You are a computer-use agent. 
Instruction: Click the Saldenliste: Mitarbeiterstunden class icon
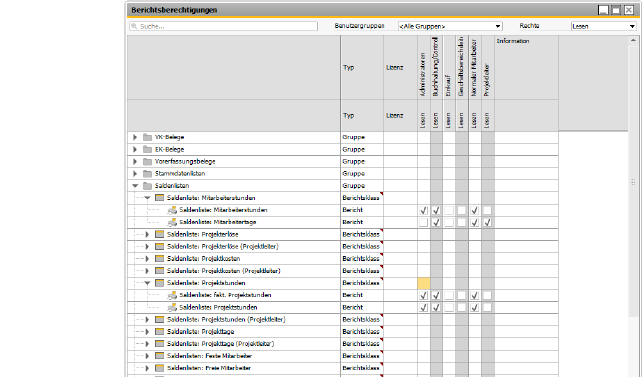tap(159, 198)
